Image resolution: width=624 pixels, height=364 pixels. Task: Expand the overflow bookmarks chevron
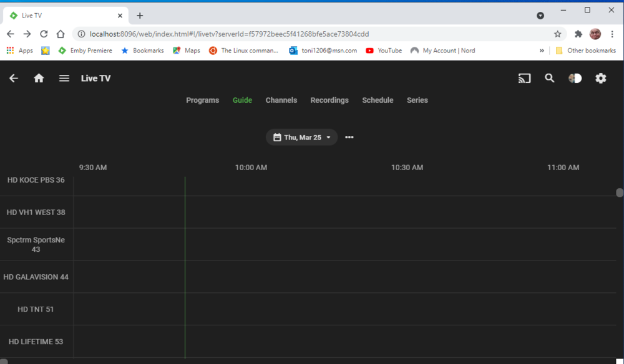542,50
